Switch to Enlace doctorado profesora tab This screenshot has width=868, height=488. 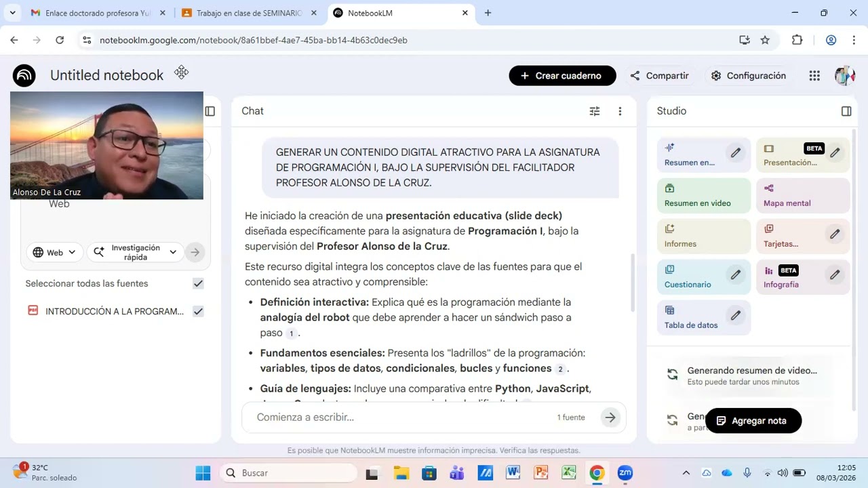(99, 13)
